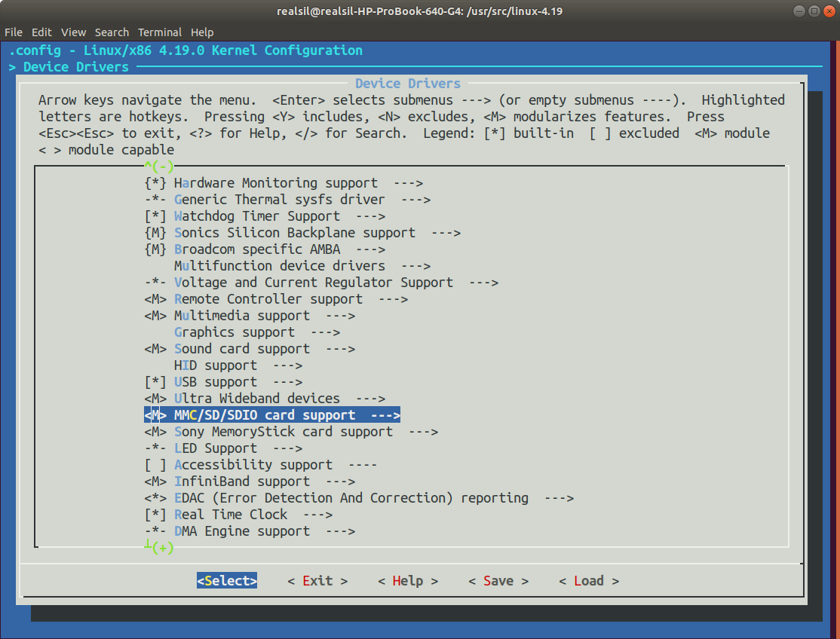Toggle Multimedia support <M> marker

(155, 316)
